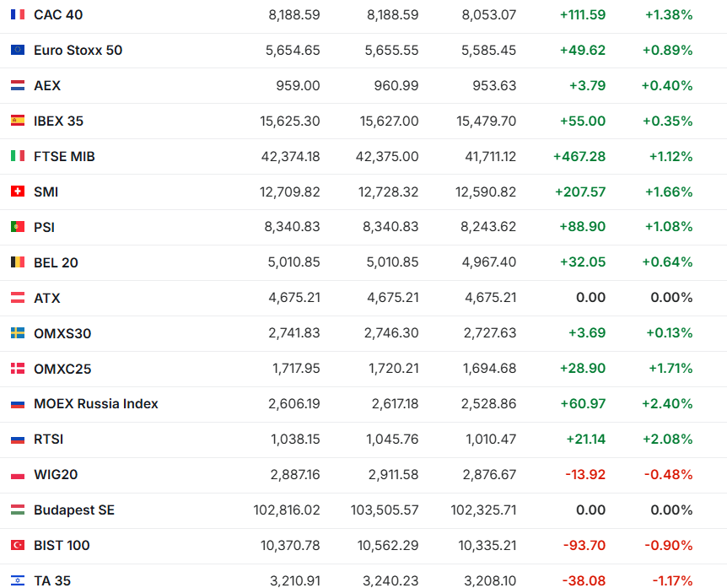Image resolution: width=727 pixels, height=588 pixels.
Task: Click the +2.40% change for MOEX
Action: point(667,403)
